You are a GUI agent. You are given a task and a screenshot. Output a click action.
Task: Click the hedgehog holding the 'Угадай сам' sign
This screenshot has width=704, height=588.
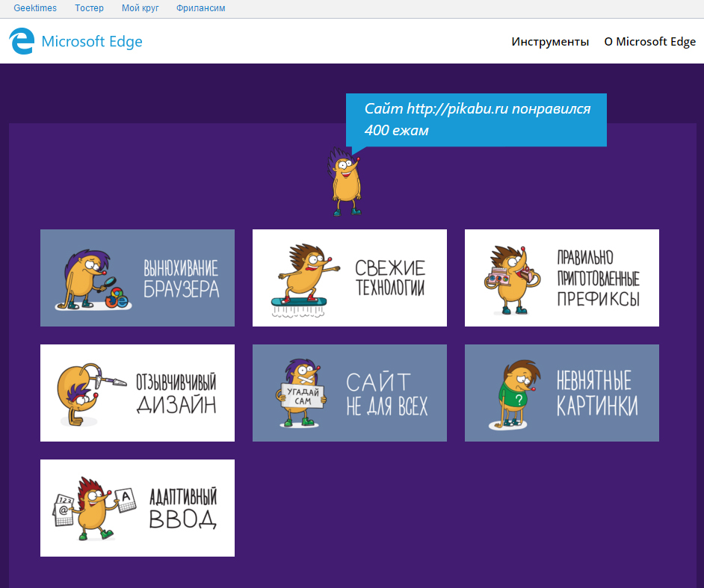[x=301, y=394]
